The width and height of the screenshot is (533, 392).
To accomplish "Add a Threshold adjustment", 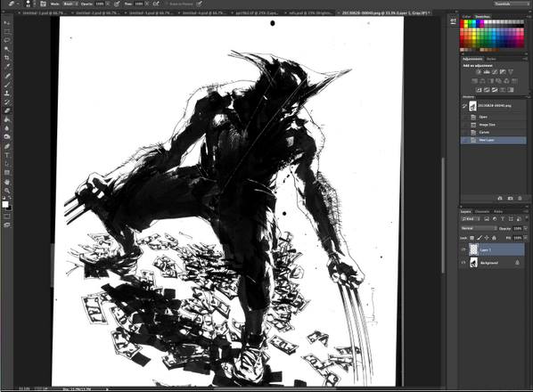I will click(x=495, y=90).
